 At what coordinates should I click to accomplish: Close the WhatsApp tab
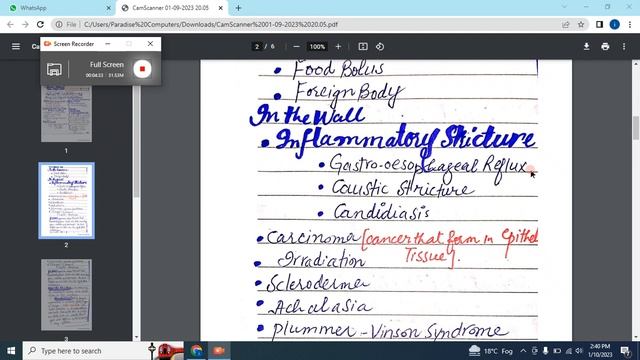(108, 8)
